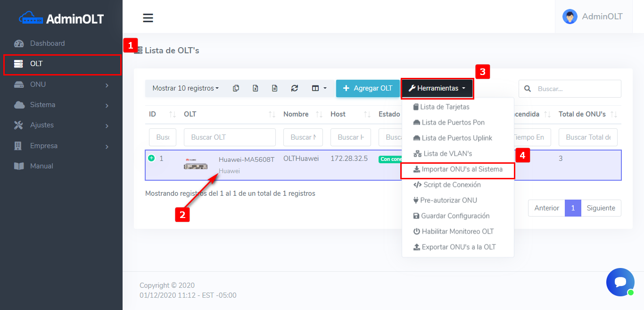Export table via Excel icon
Image resolution: width=644 pixels, height=310 pixels.
tap(256, 88)
